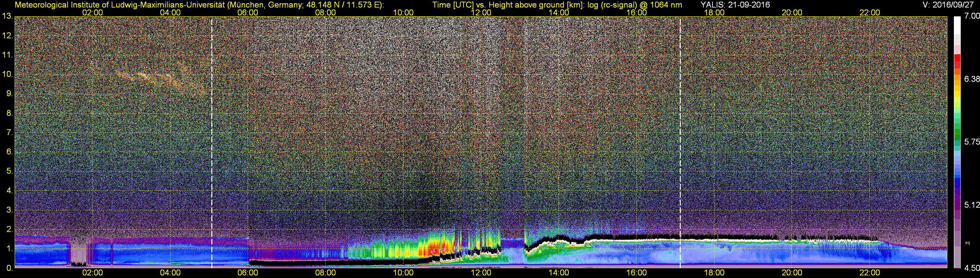This screenshot has width=980, height=278.
Task: Pick the height-axis label "3." for 3 km
Action: 10,210
